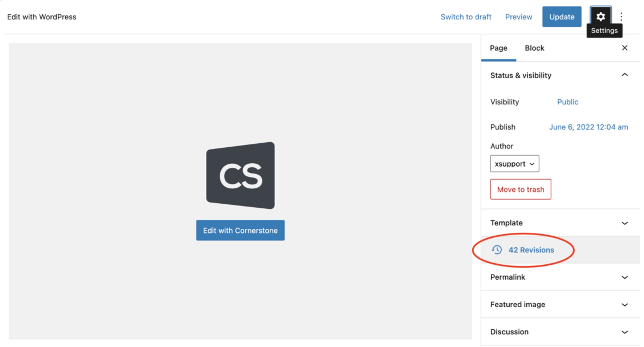Click the Settings gear icon
This screenshot has width=644, height=347.
pyautogui.click(x=600, y=17)
